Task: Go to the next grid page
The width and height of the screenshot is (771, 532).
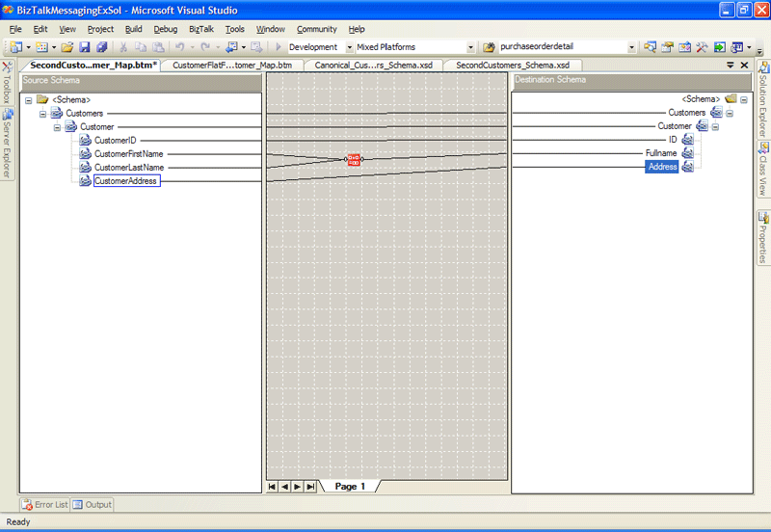Action: (x=298, y=487)
